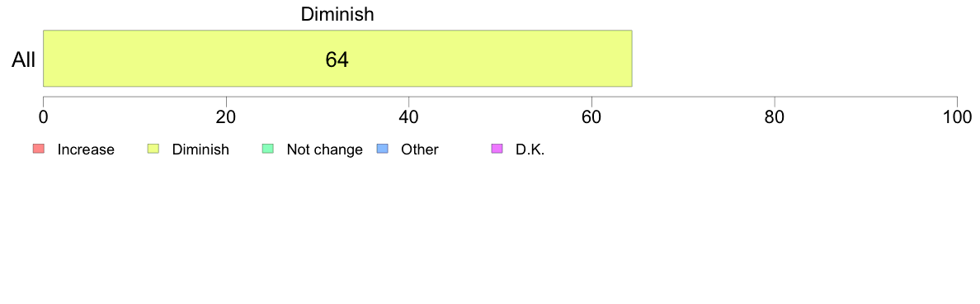Screen dimensions: 980x304
Task: Select the green Not change legend swatch
Action: 267,149
